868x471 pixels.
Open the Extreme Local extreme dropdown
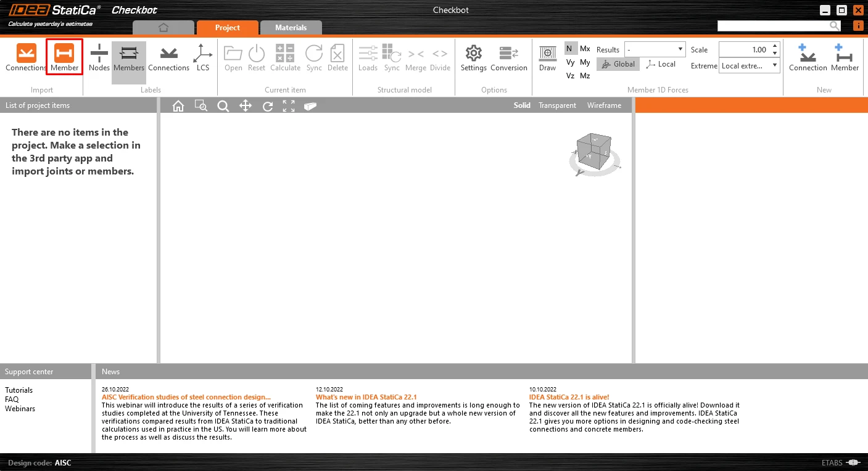750,65
